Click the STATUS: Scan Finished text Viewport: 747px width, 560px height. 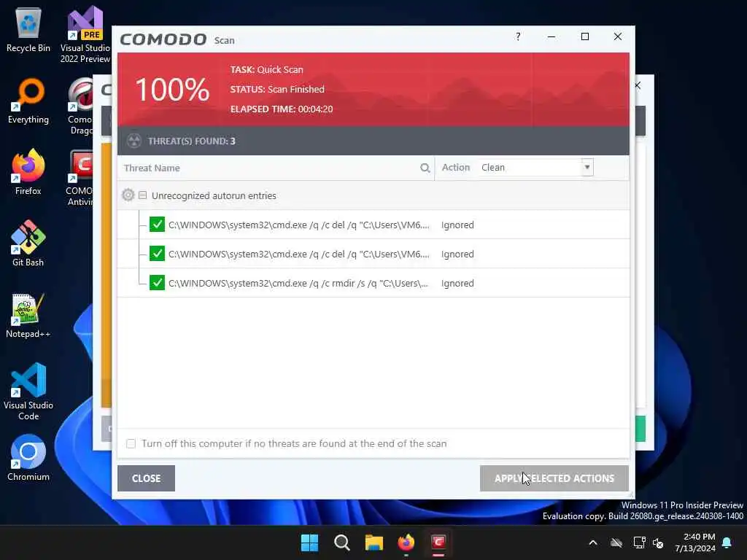tap(277, 89)
